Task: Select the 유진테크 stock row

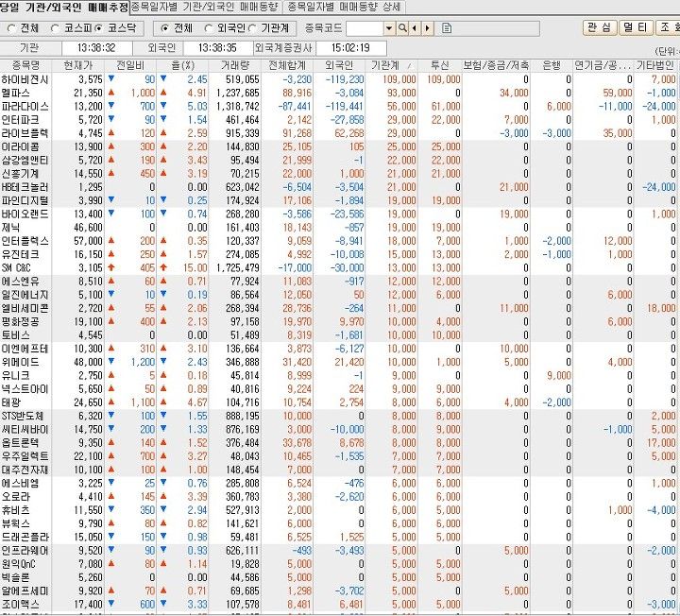Action: (x=338, y=254)
